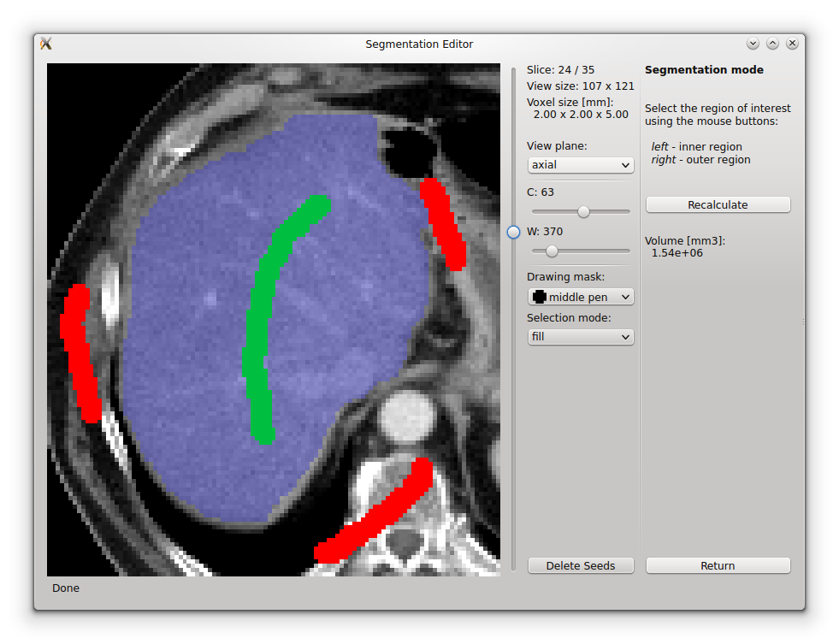Open the Drawing mask middle pen dropdown
The width and height of the screenshot is (839, 644).
coord(581,297)
